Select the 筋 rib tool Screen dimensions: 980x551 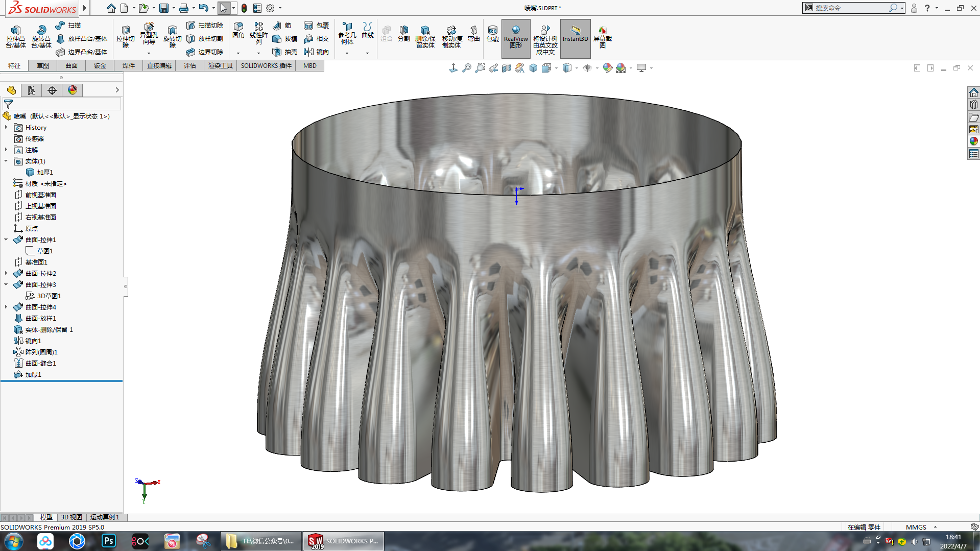click(282, 25)
